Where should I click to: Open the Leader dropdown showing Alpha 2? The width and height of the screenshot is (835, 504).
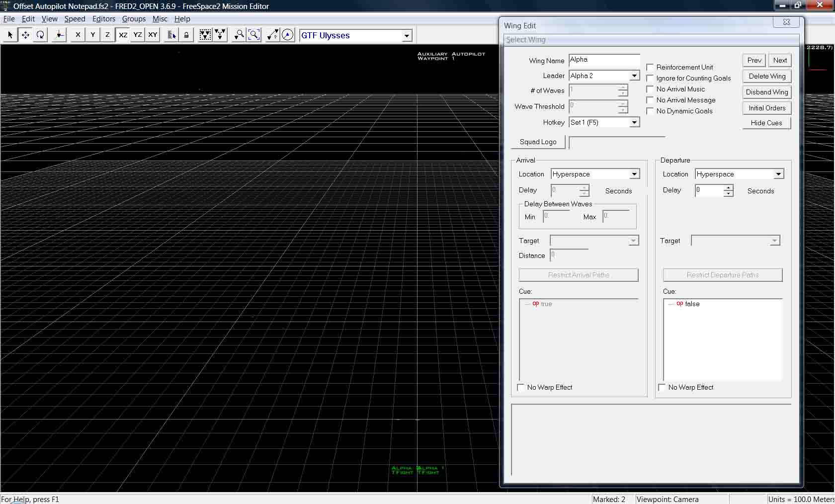[604, 76]
